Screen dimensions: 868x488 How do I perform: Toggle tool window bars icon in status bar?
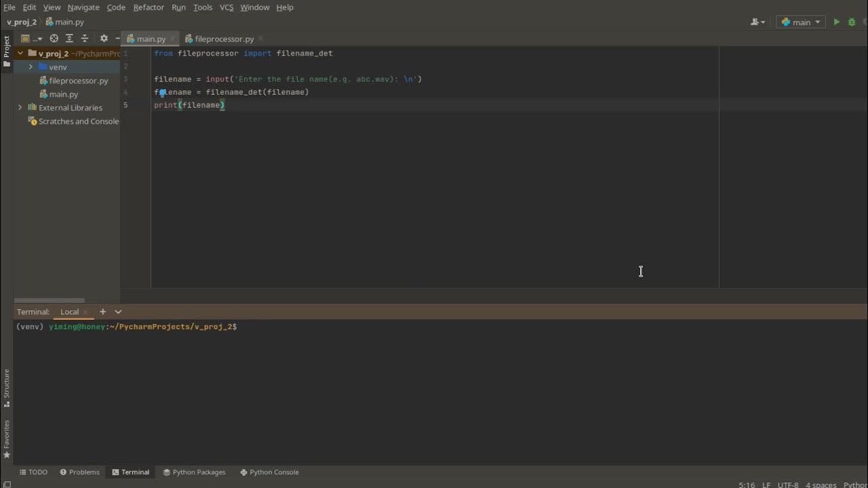7,485
